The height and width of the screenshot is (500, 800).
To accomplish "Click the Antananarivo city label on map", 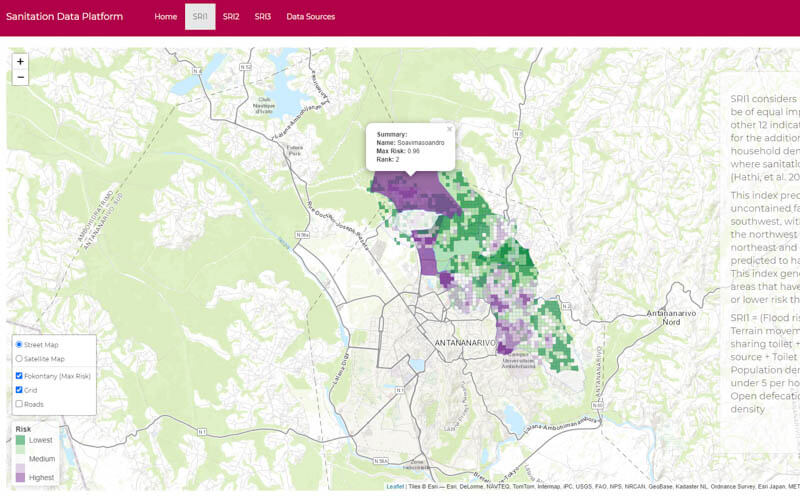I will pos(461,343).
